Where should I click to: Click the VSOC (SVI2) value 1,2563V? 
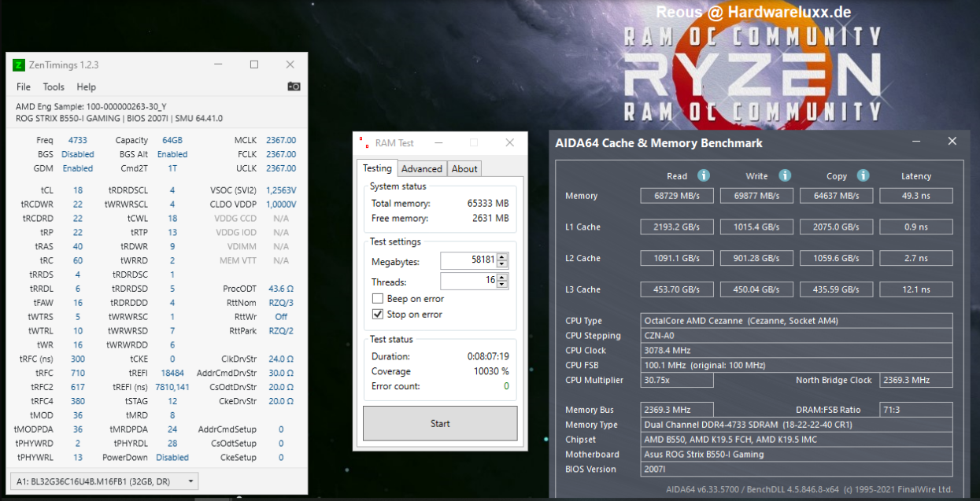click(281, 190)
